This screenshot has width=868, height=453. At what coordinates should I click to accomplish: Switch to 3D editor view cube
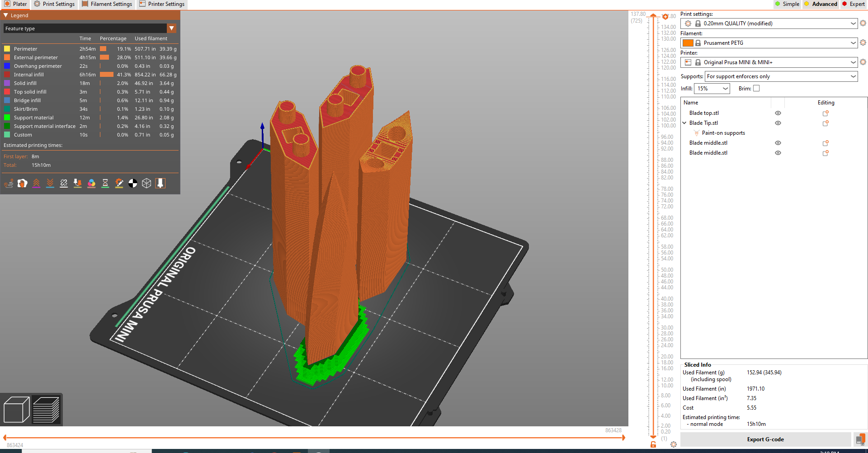coord(17,410)
